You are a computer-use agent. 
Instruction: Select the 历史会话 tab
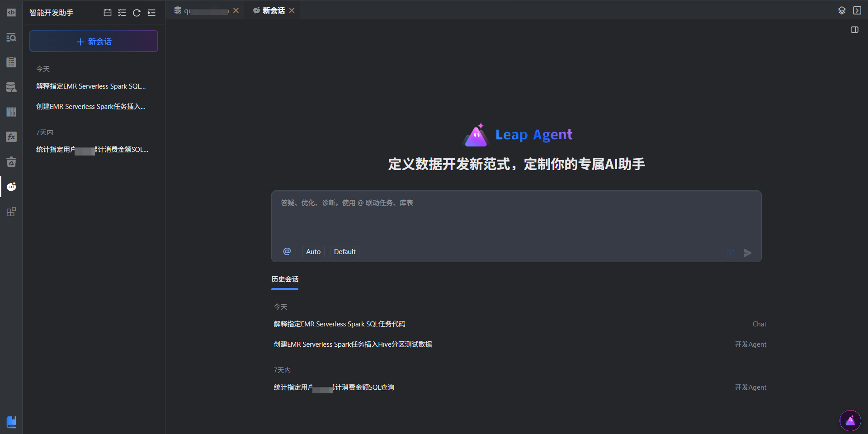285,279
